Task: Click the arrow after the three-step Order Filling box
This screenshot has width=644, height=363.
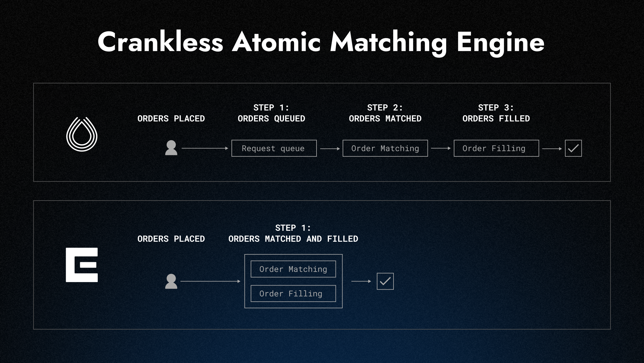Action: click(x=552, y=149)
